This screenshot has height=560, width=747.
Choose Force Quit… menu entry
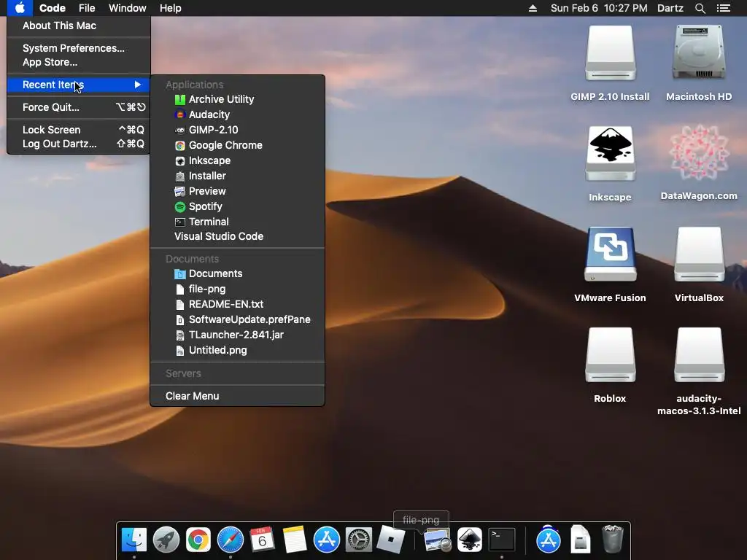pos(79,107)
